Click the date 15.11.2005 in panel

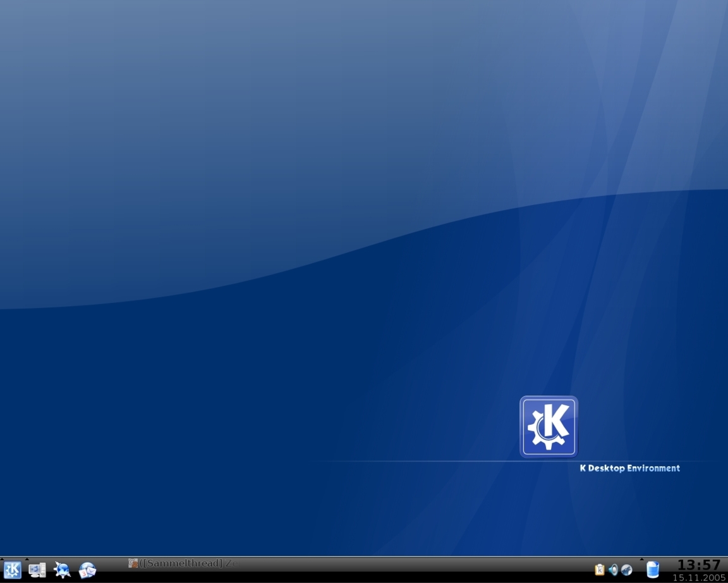pyautogui.click(x=699, y=578)
